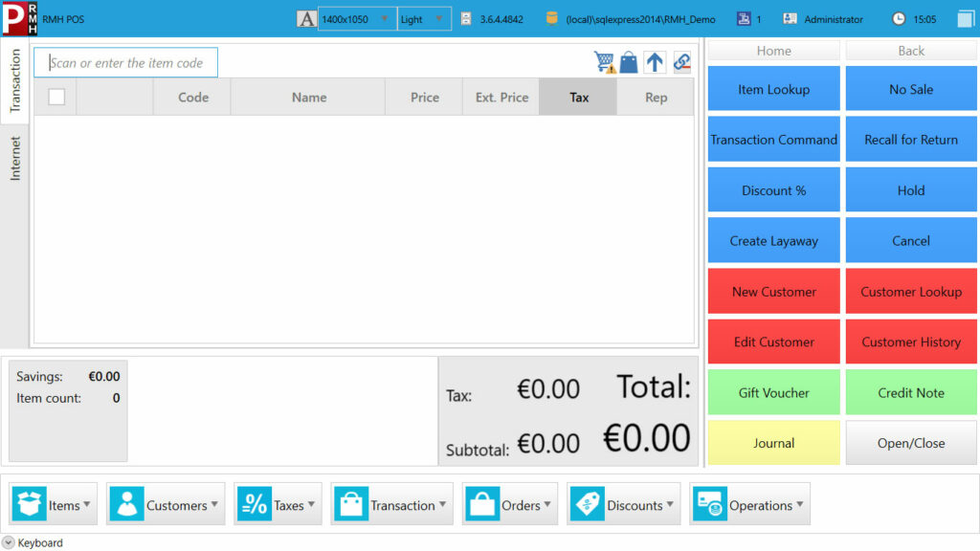
Task: Open the Light theme dropdown
Action: (x=424, y=19)
